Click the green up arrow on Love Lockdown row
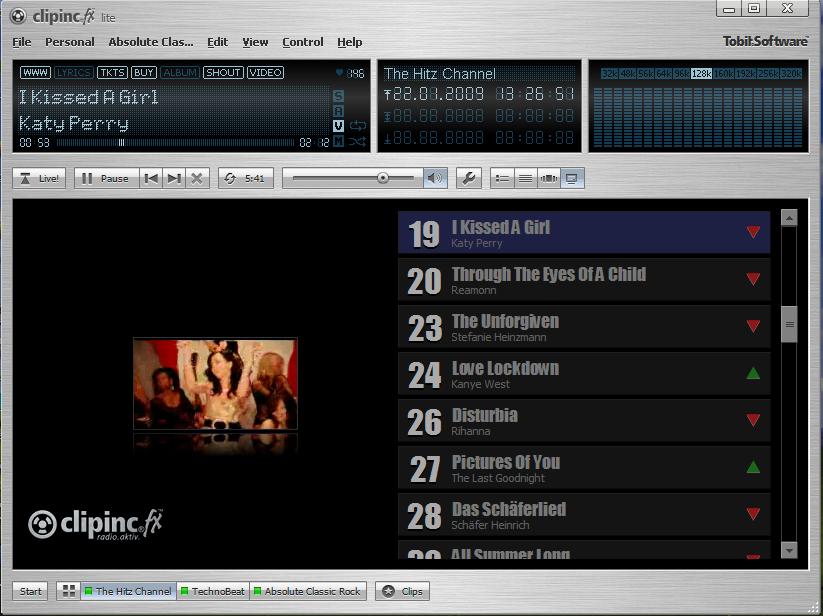Image resolution: width=823 pixels, height=616 pixels. coord(753,373)
